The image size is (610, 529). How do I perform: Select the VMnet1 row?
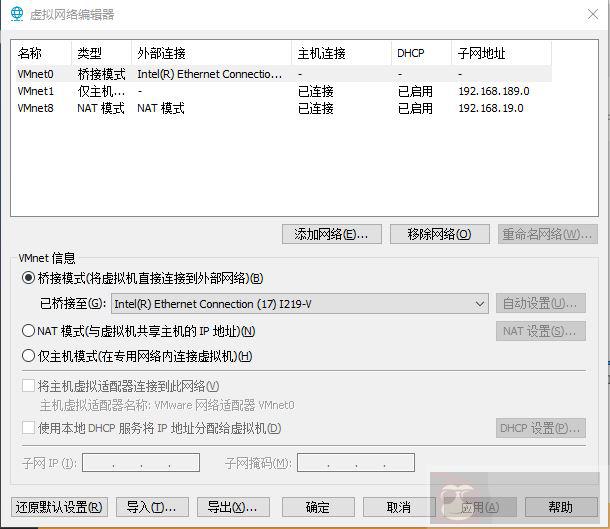click(x=283, y=91)
